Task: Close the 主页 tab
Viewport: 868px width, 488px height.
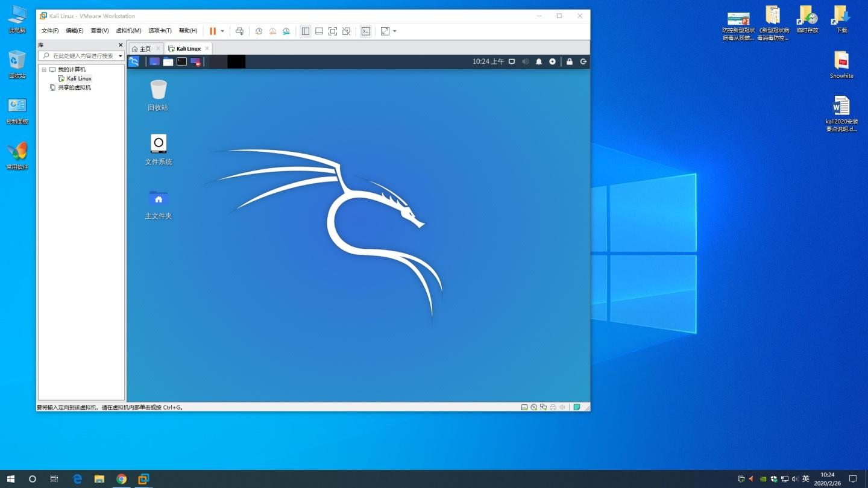Action: pos(158,48)
